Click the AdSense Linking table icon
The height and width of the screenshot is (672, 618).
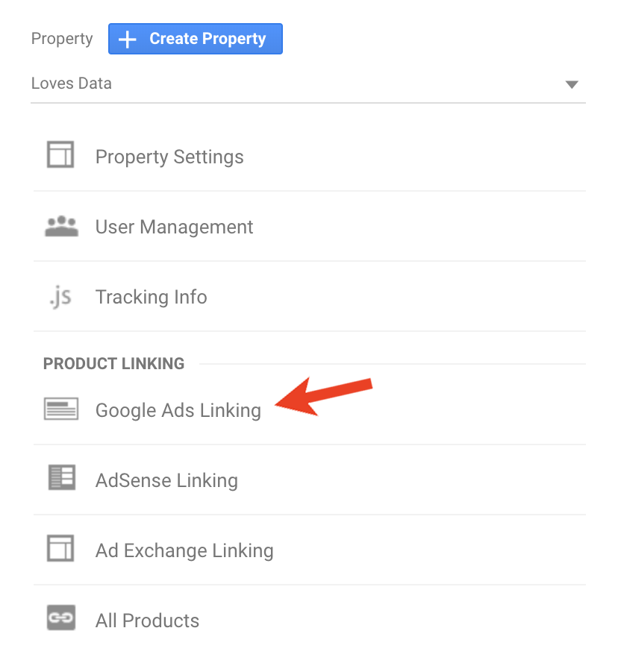(x=61, y=477)
